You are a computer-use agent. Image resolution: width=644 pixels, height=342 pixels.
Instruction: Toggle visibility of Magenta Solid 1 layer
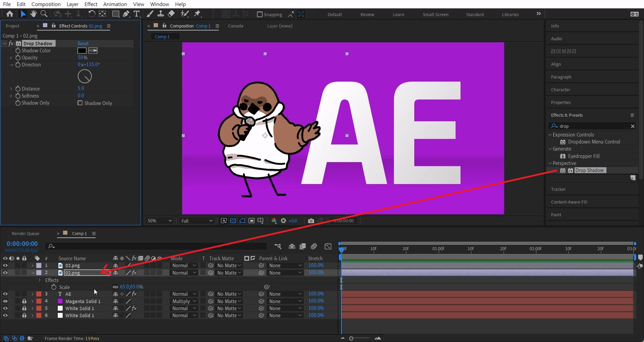click(5, 301)
